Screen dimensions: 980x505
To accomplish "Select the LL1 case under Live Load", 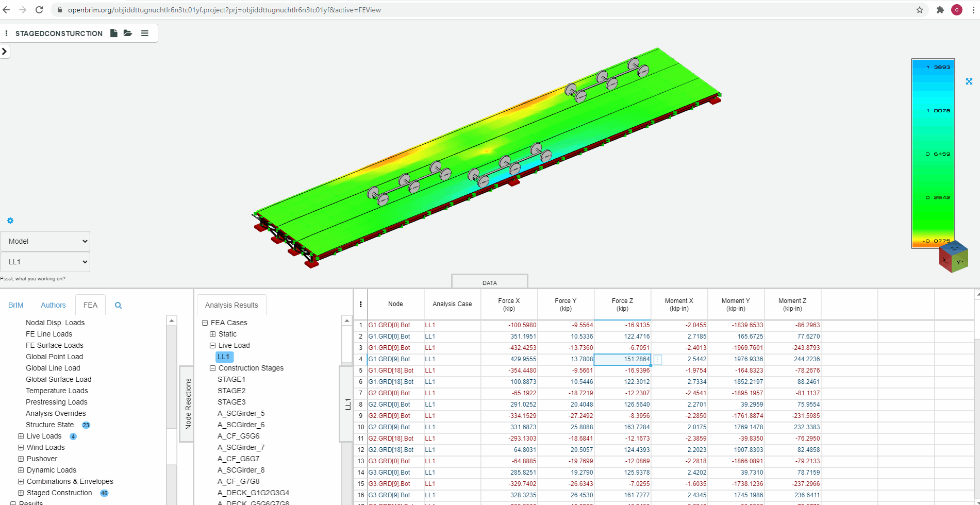I will pyautogui.click(x=224, y=357).
